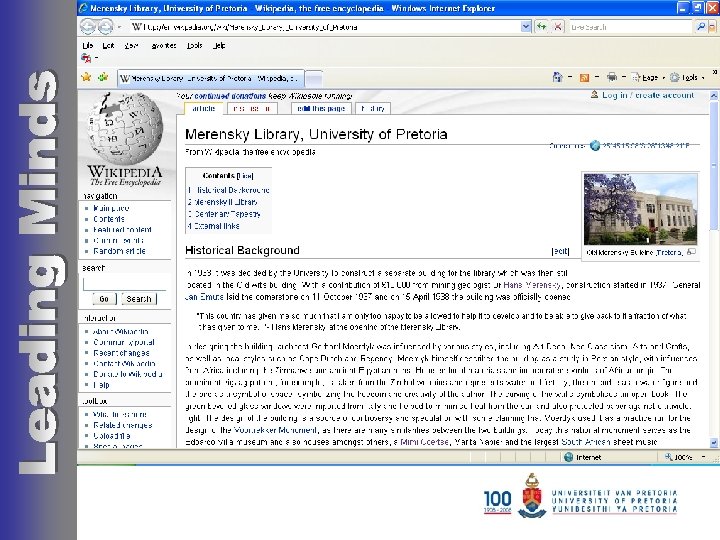Switch to the article tab
The height and width of the screenshot is (540, 720).
point(203,108)
